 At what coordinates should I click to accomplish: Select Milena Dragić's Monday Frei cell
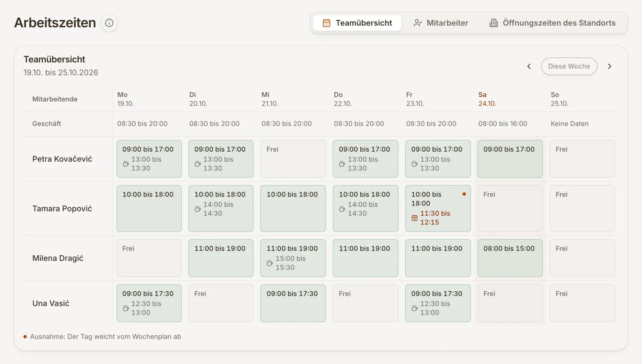pos(149,258)
